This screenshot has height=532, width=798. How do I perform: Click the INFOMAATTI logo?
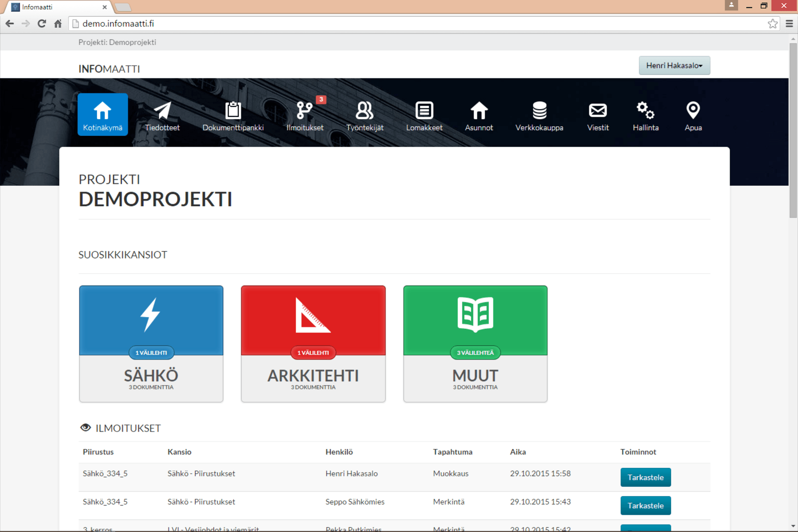109,69
